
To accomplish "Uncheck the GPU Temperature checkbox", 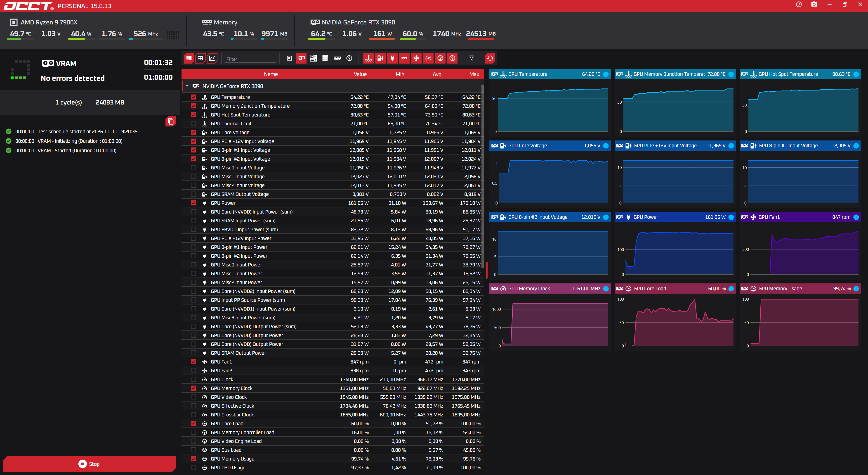I will [193, 97].
